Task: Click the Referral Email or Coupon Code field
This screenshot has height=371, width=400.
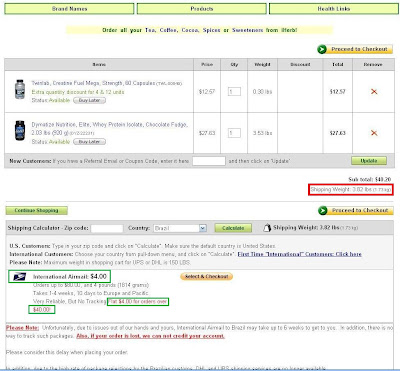Action: pos(209,161)
